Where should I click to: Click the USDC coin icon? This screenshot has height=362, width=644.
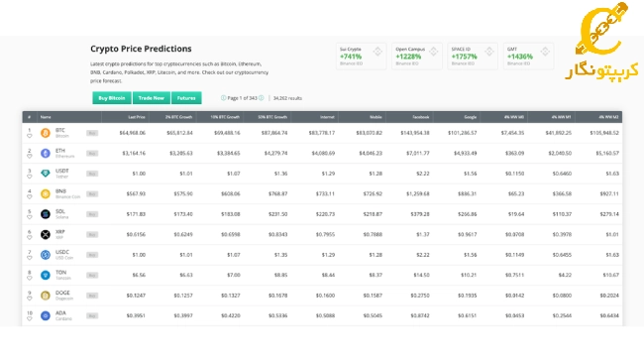tap(46, 255)
